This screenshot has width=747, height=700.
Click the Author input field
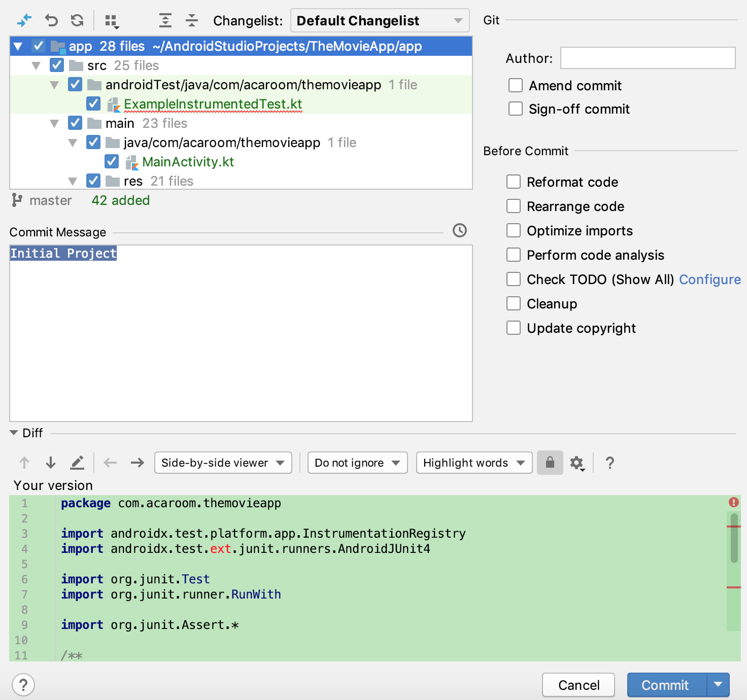pos(648,58)
